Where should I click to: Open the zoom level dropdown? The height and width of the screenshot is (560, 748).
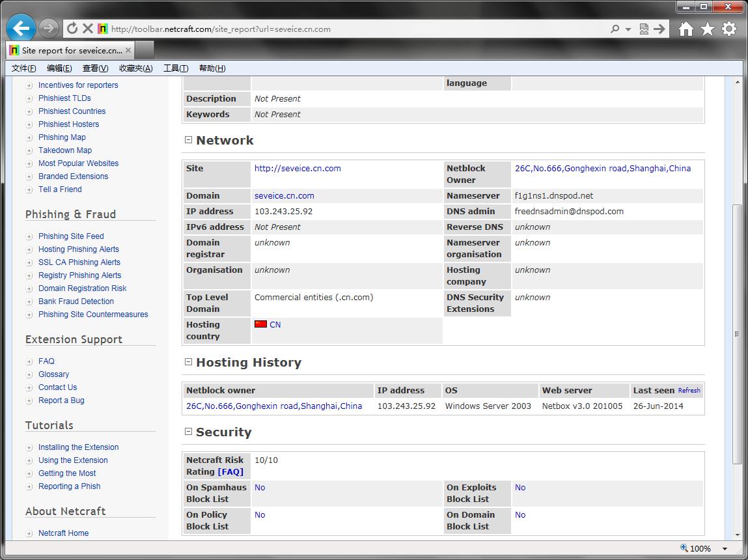coord(724,549)
